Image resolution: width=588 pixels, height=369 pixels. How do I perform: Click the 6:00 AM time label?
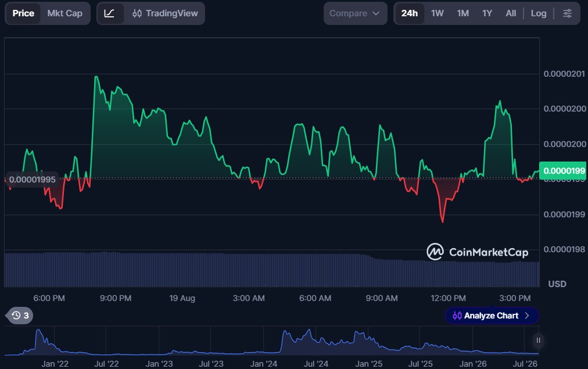click(315, 298)
